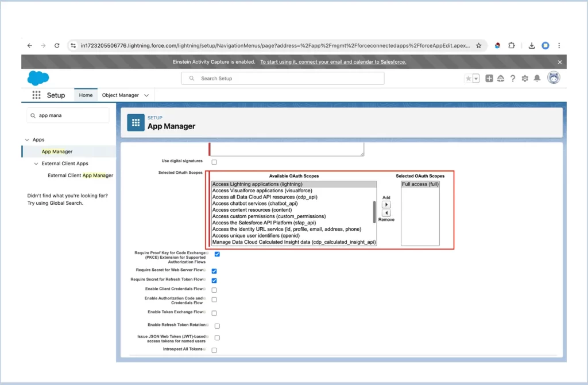The height and width of the screenshot is (385, 588).
Task: Open the App Launcher dots grid
Action: pos(36,95)
